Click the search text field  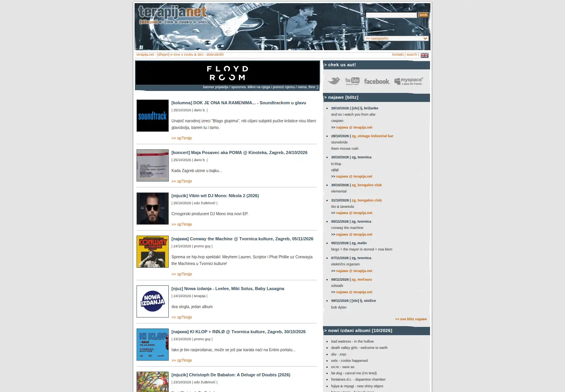(x=391, y=15)
